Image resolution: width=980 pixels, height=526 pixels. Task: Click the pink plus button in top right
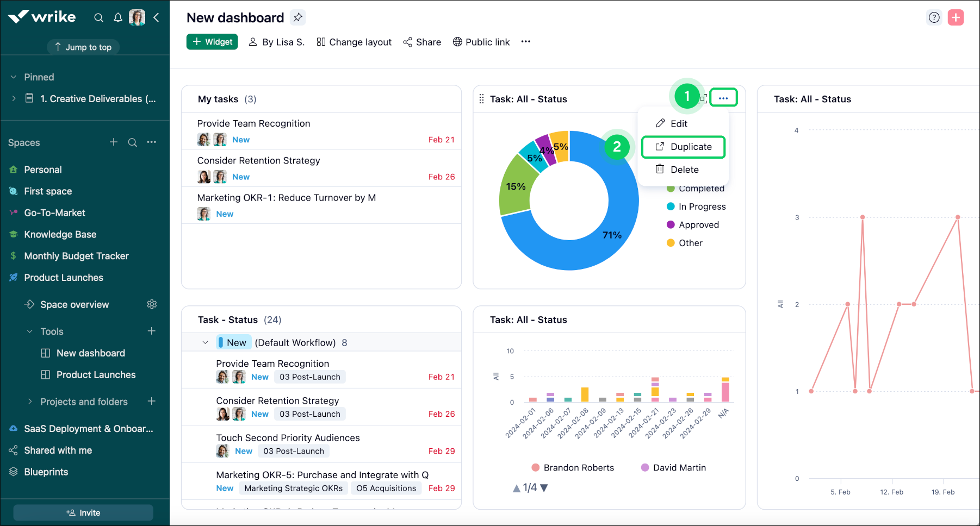click(956, 17)
